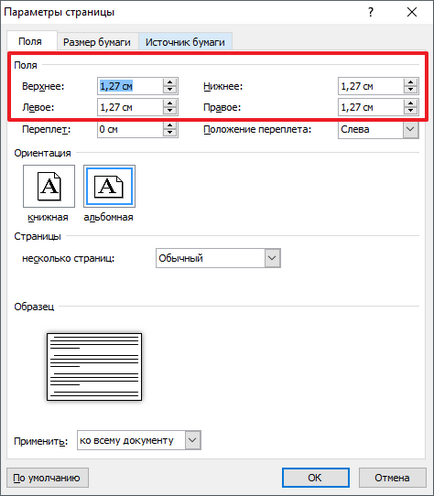Click the Отмена button

coord(392,478)
